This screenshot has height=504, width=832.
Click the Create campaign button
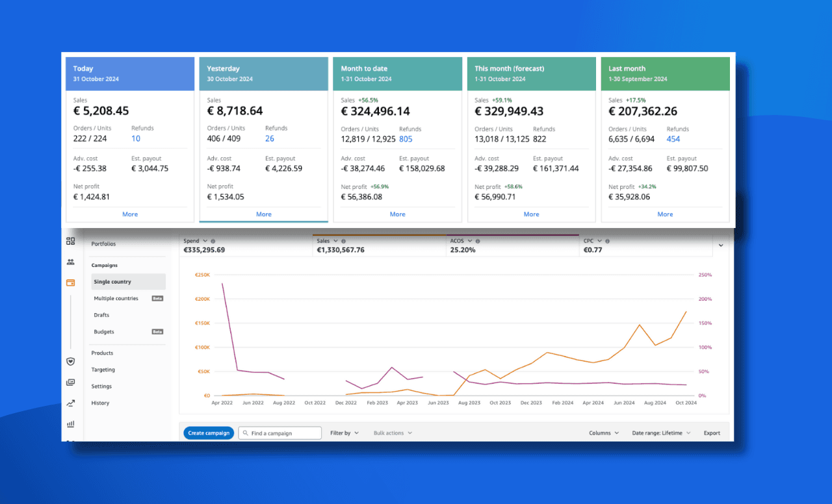click(x=208, y=433)
